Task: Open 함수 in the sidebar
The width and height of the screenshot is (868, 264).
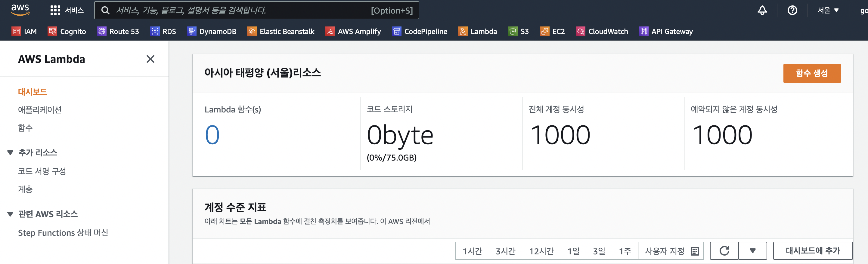Action: pos(25,128)
